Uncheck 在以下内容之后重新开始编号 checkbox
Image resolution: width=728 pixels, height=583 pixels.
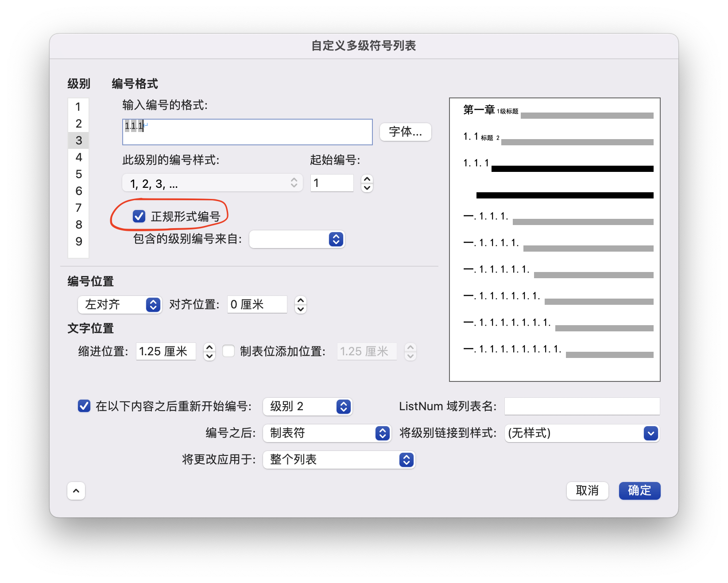click(x=84, y=406)
